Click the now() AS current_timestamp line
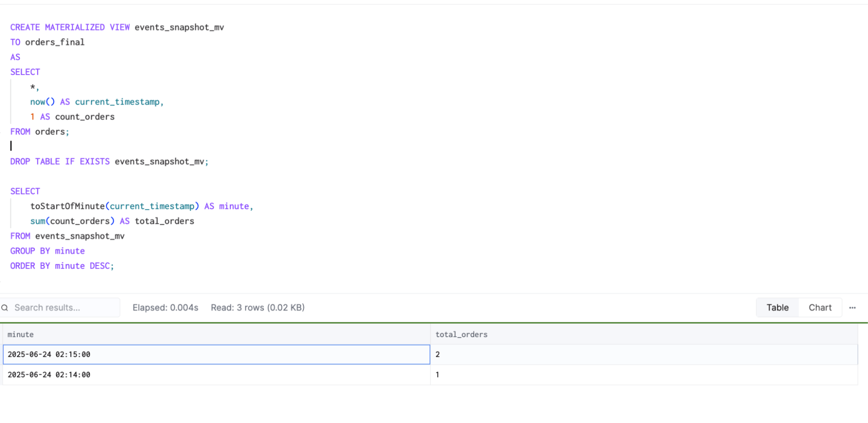The height and width of the screenshot is (423, 868). 97,102
